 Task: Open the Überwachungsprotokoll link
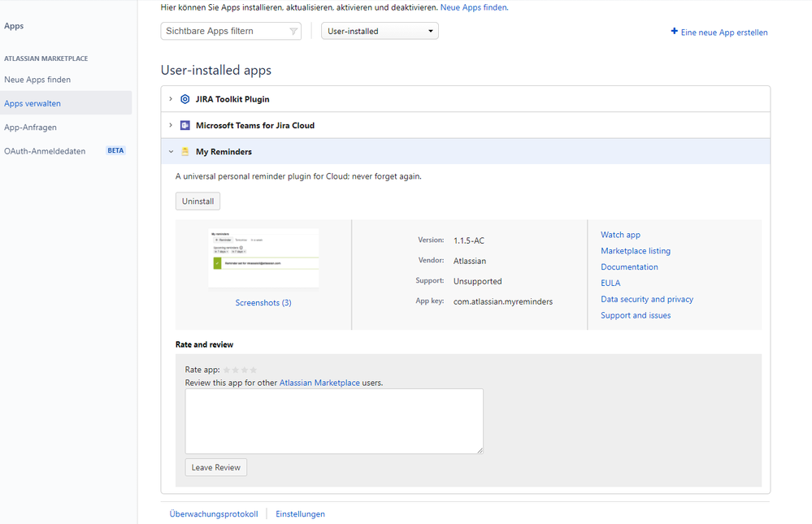[x=214, y=514]
